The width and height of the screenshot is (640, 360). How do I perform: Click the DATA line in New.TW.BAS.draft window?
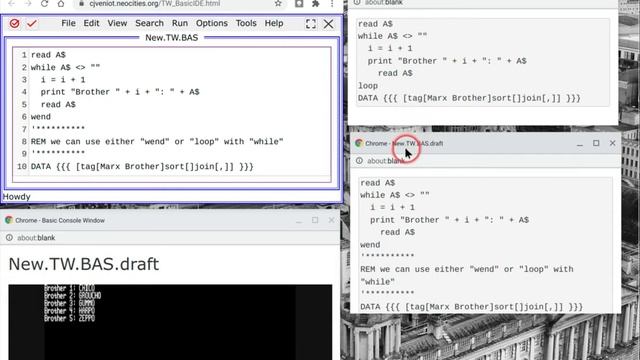pyautogui.click(x=471, y=307)
